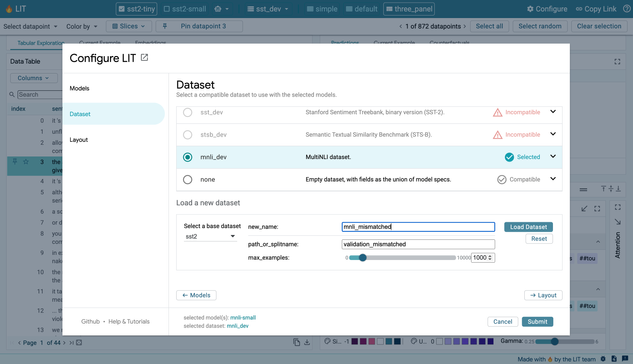This screenshot has height=364, width=633.
Task: Click the bug report icon in footer
Action: [603, 359]
